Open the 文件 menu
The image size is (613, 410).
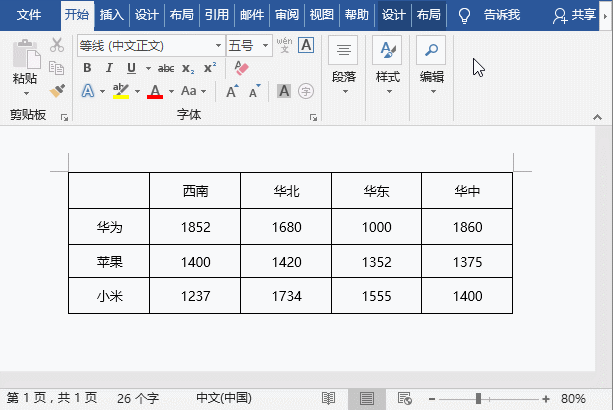pyautogui.click(x=29, y=15)
